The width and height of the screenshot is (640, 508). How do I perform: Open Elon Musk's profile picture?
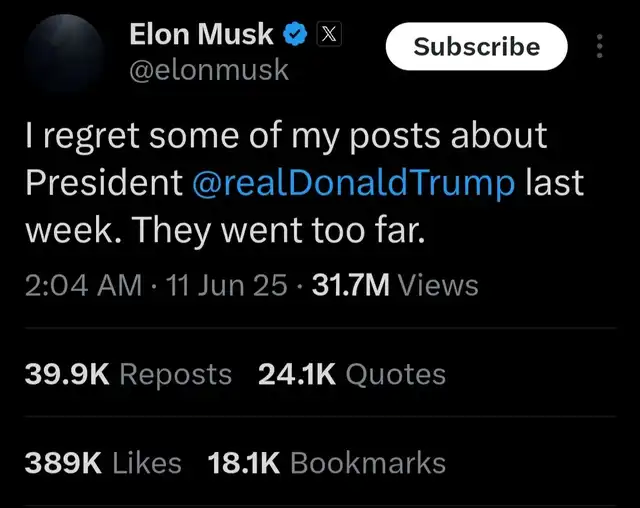[x=62, y=55]
